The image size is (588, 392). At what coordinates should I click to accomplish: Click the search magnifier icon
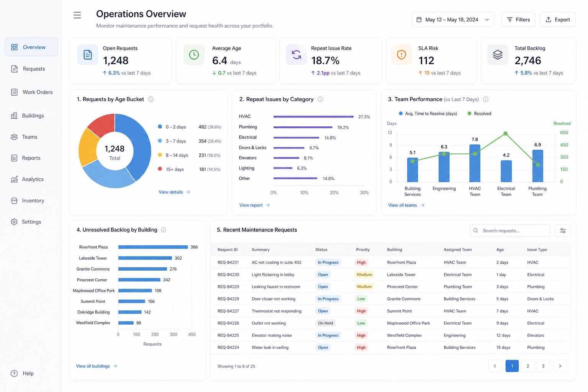pos(476,230)
